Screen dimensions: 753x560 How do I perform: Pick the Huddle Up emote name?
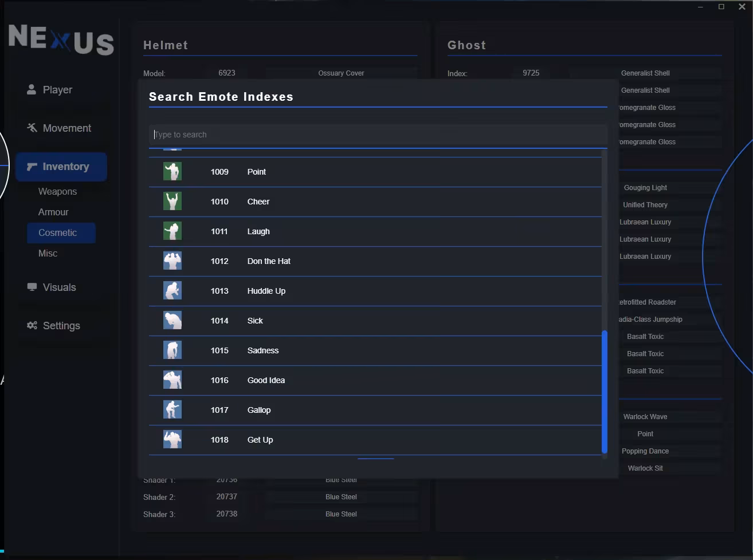click(266, 291)
